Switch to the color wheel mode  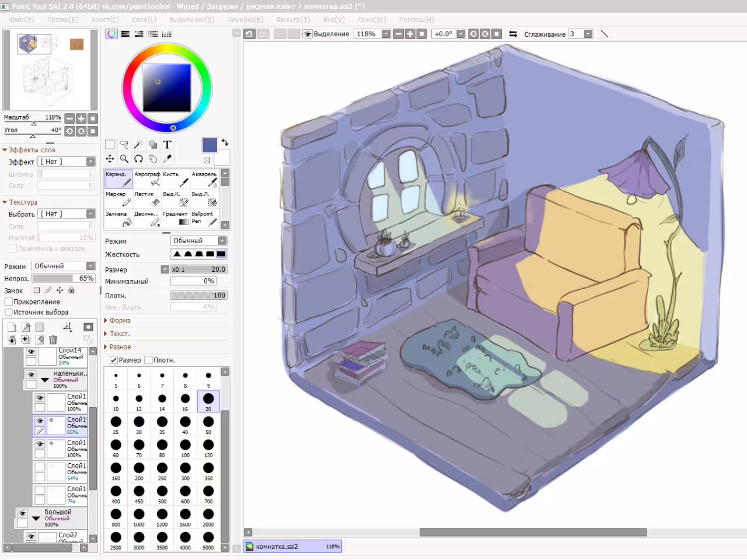pyautogui.click(x=111, y=34)
